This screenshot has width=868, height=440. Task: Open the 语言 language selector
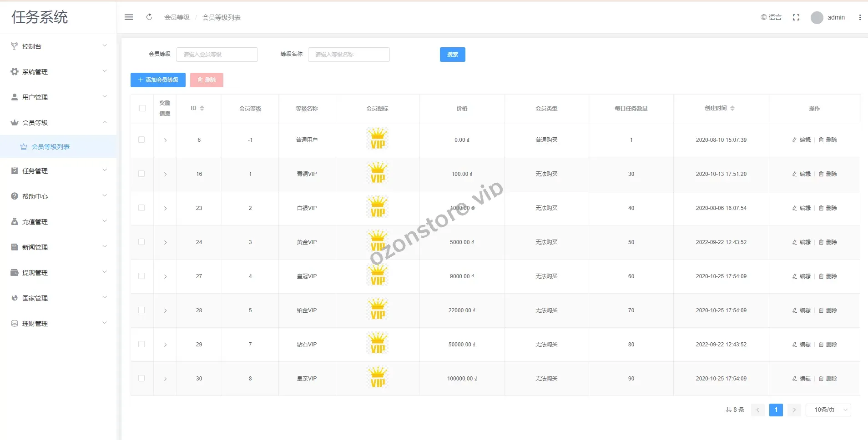tap(771, 17)
